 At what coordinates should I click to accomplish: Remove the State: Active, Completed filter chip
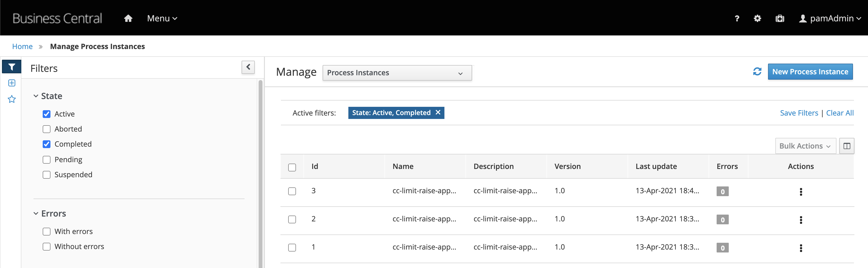click(x=438, y=112)
